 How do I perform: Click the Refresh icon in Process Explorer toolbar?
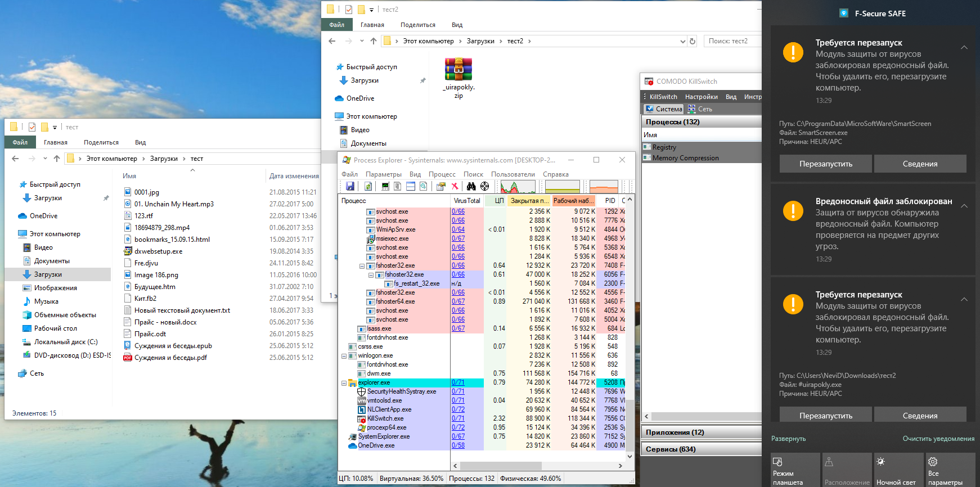coord(368,186)
